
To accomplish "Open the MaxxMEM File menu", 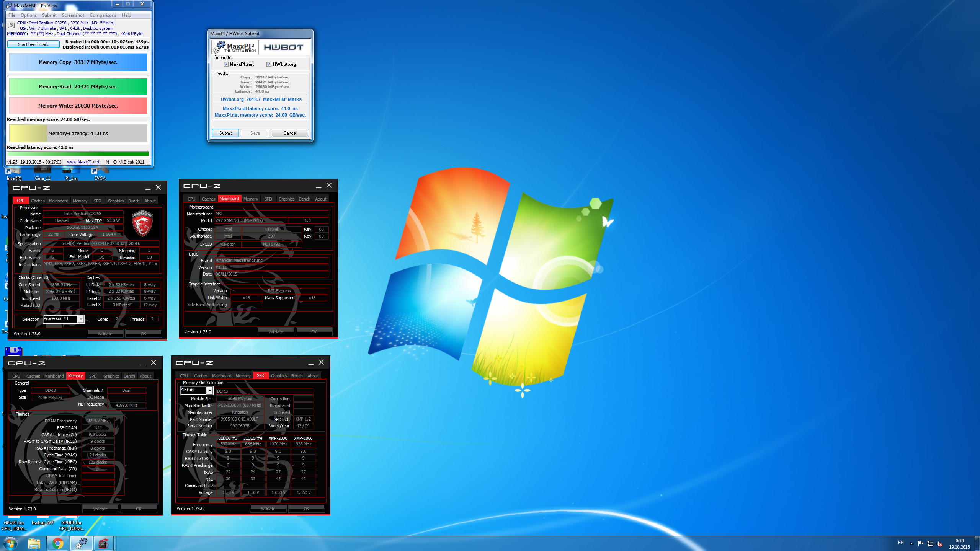I will click(x=12, y=15).
